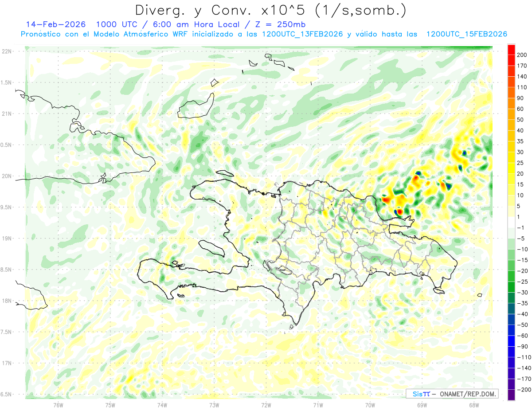Click the '73W' longitude label
This screenshot has width=532, height=411.
pos(214,405)
